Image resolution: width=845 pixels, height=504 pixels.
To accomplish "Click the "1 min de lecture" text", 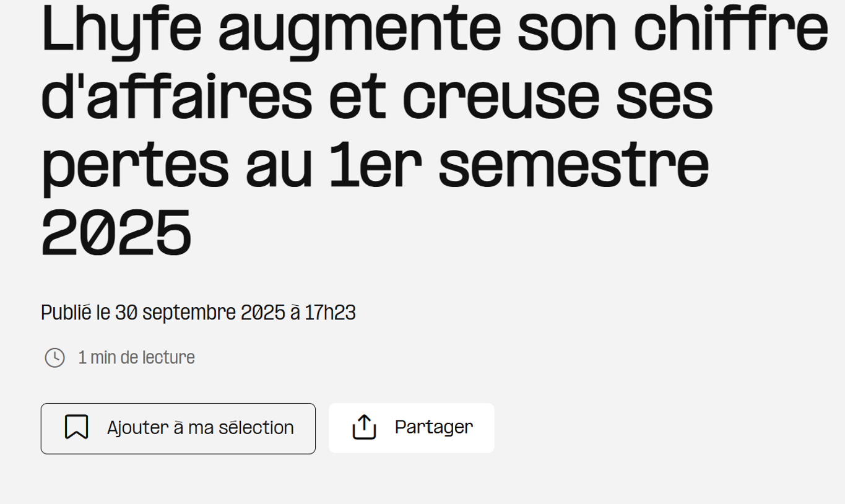I will pos(136,358).
